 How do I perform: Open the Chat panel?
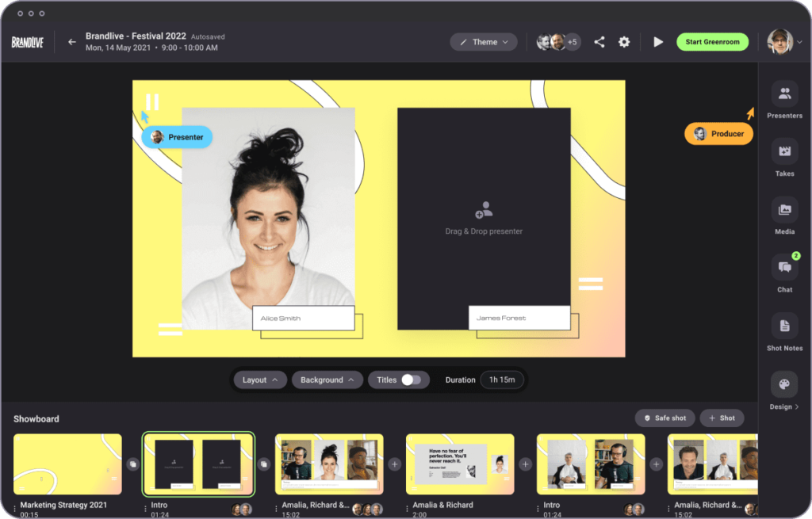point(784,274)
